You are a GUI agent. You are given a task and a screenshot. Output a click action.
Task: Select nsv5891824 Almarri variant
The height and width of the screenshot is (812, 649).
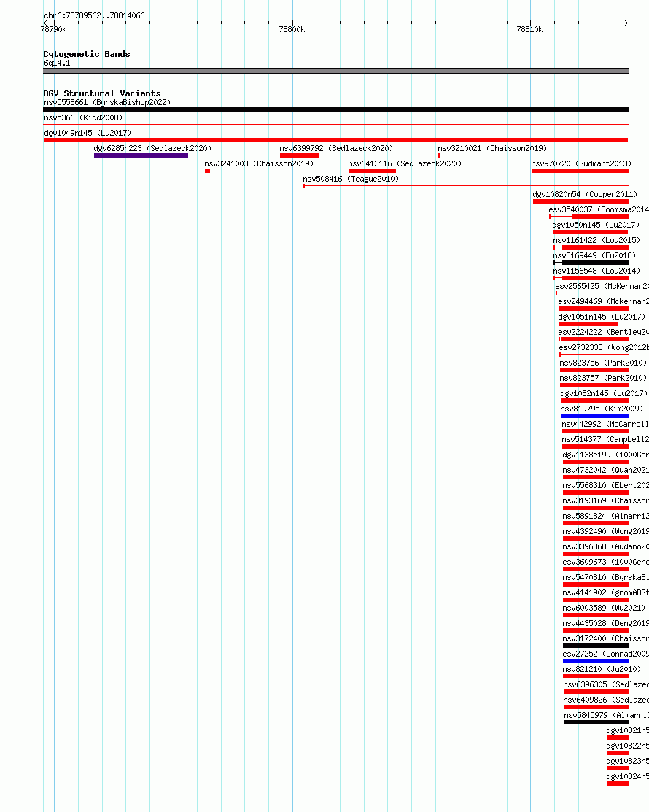pos(605,517)
